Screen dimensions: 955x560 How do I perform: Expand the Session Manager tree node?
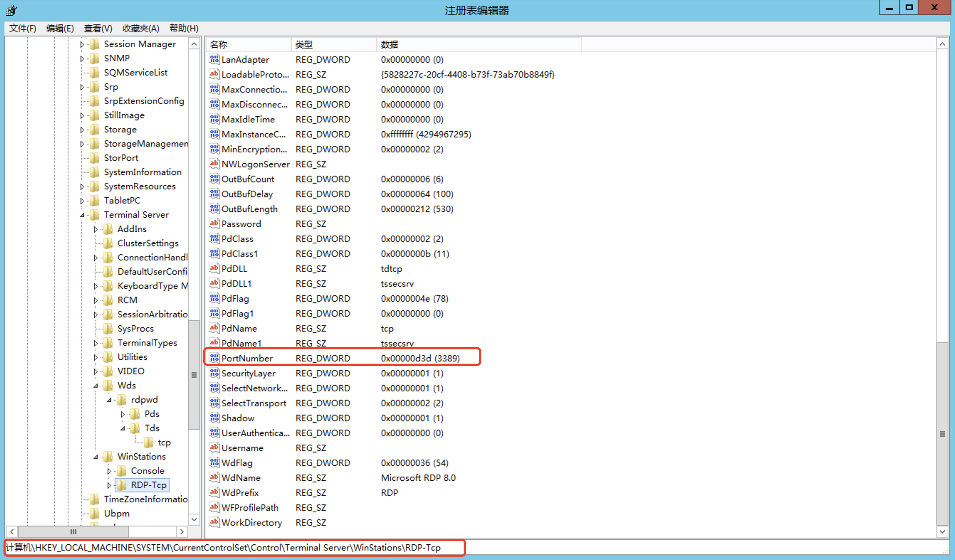click(82, 44)
